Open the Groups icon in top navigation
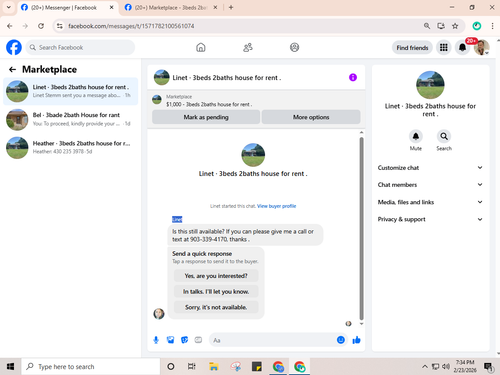Image resolution: width=500 pixels, height=375 pixels. (x=294, y=47)
